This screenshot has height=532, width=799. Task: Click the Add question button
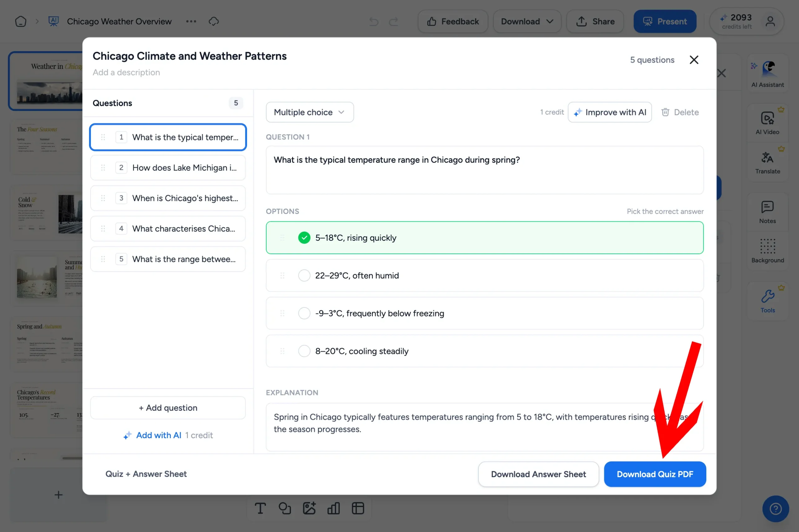[x=168, y=408]
